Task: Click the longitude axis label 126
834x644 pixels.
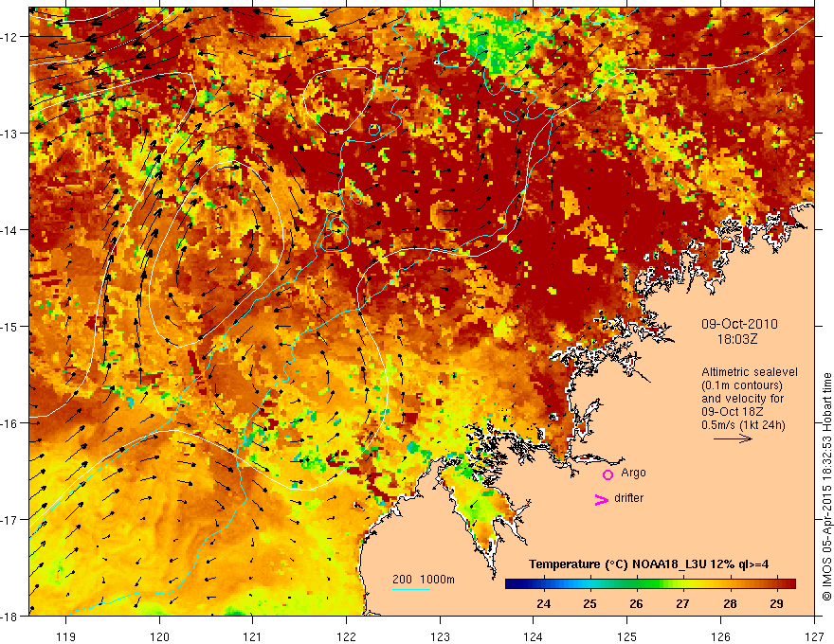Action: tap(720, 636)
